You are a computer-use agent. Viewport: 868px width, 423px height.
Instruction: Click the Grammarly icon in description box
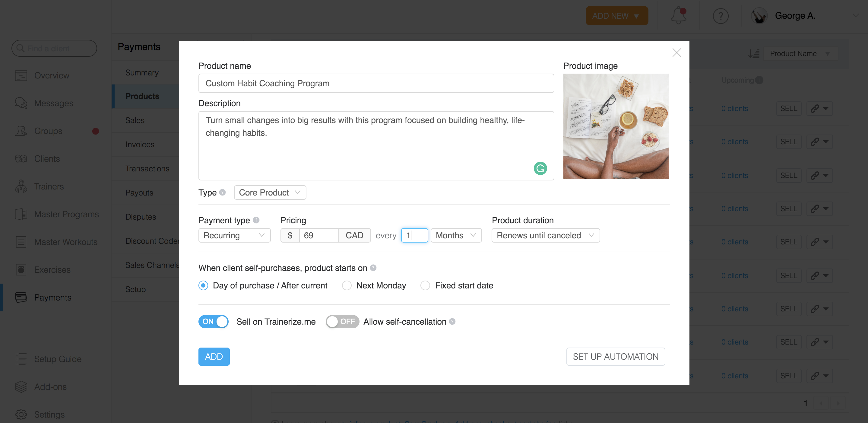pos(540,168)
